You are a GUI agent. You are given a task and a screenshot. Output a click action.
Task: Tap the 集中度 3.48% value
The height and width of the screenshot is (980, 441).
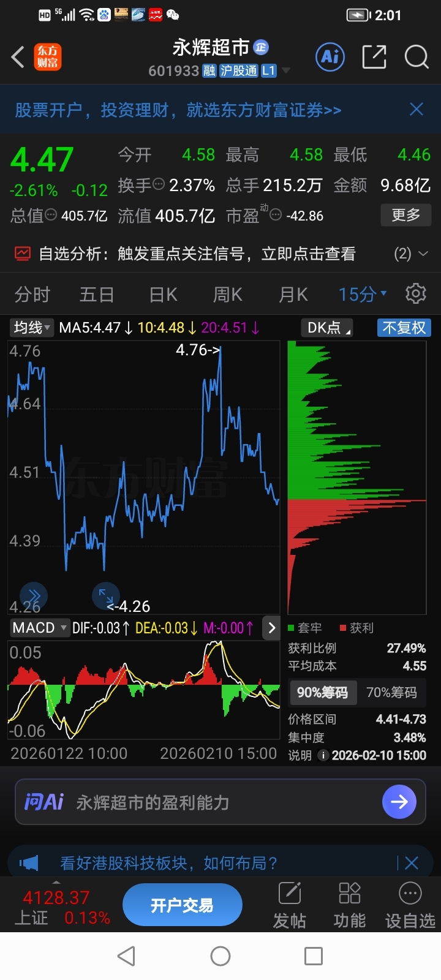tap(410, 737)
